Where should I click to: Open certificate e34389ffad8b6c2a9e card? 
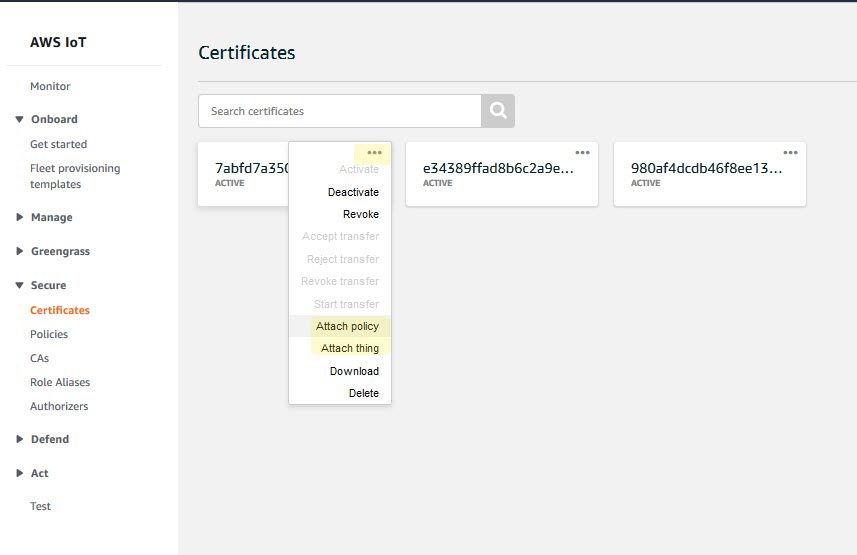(502, 174)
